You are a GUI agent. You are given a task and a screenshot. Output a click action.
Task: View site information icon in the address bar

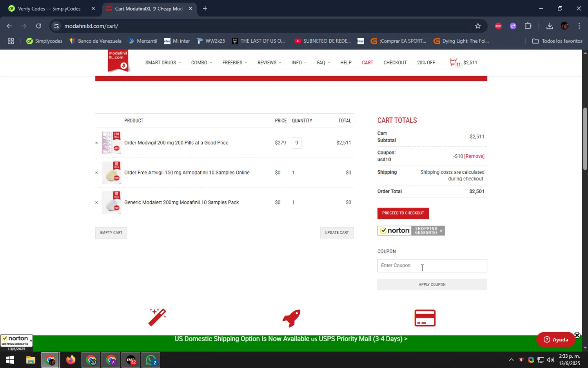pyautogui.click(x=56, y=26)
